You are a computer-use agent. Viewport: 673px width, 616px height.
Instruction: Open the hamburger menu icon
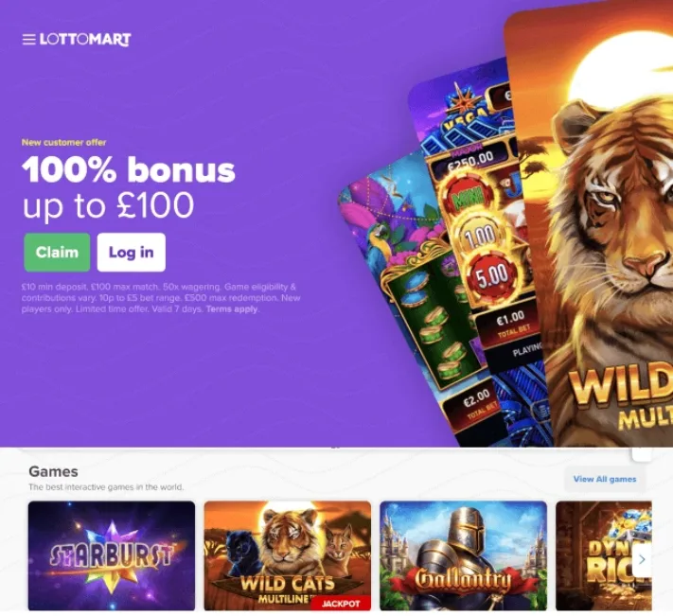tap(28, 40)
